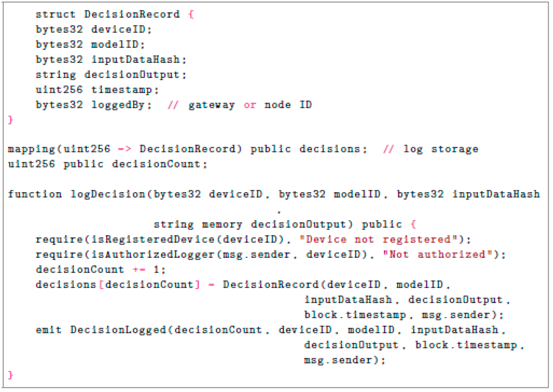The image size is (553, 392).
Task: Click the emit keyword
Action: coord(49,330)
